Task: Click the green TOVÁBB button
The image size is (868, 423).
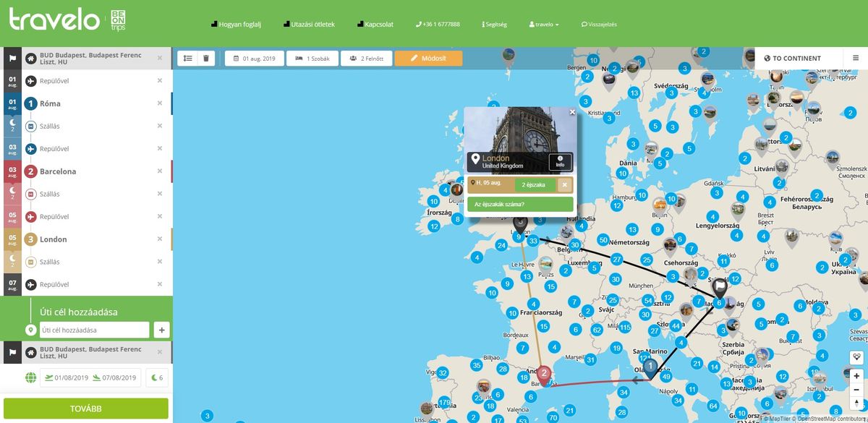Action: click(x=86, y=409)
